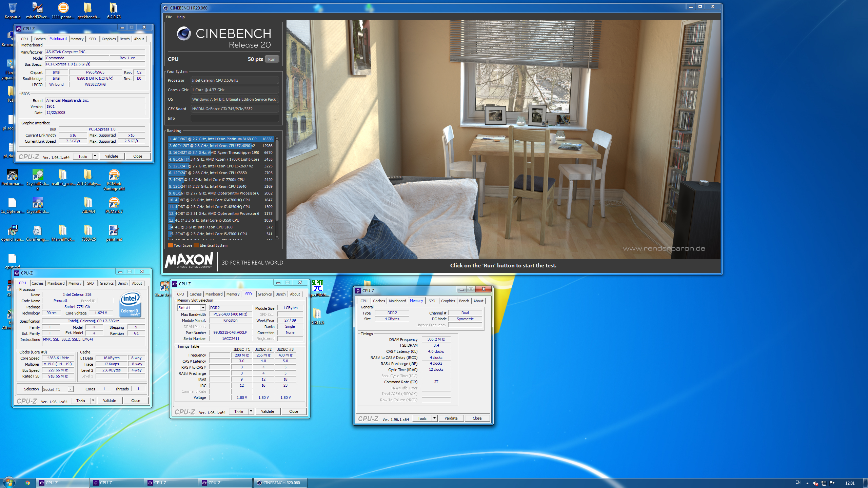Viewport: 868px width, 488px height.
Task: Select ranking entry AMD Ryzen Threadripper
Action: [x=220, y=152]
